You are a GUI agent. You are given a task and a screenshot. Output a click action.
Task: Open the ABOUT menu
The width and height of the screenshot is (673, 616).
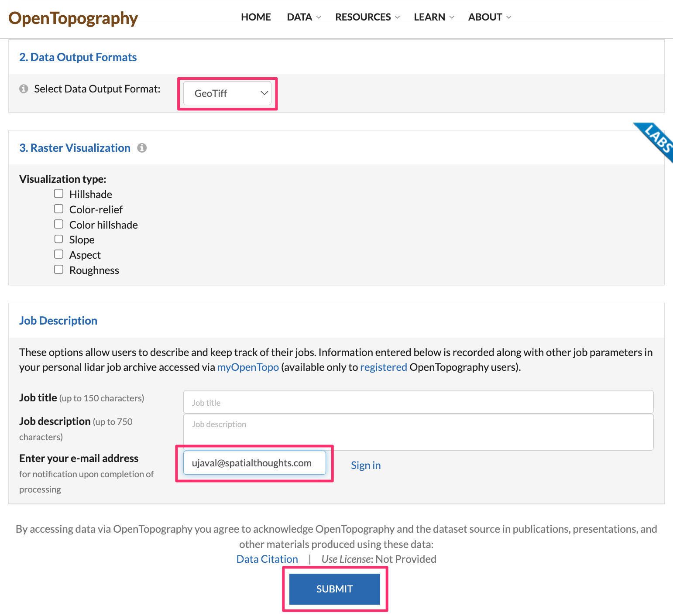pyautogui.click(x=489, y=17)
